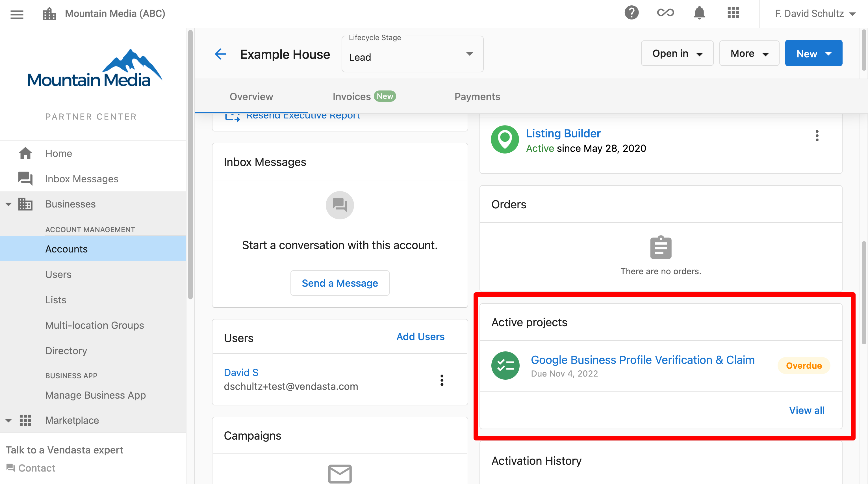Click the Home house icon in sidebar
This screenshot has height=484, width=868.
pyautogui.click(x=25, y=153)
